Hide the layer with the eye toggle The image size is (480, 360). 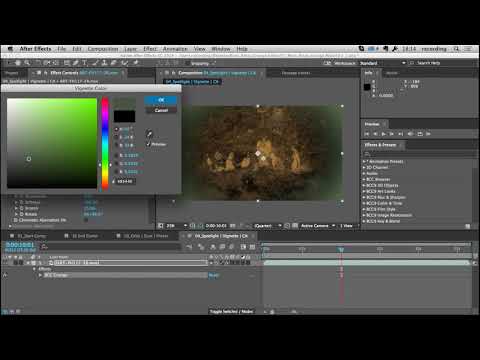point(5,263)
